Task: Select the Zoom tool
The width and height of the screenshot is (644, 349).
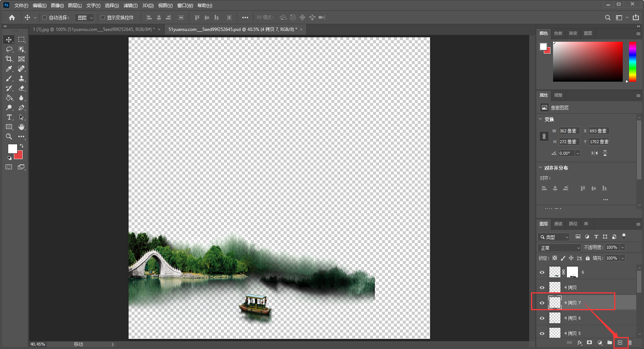Action: (x=9, y=136)
